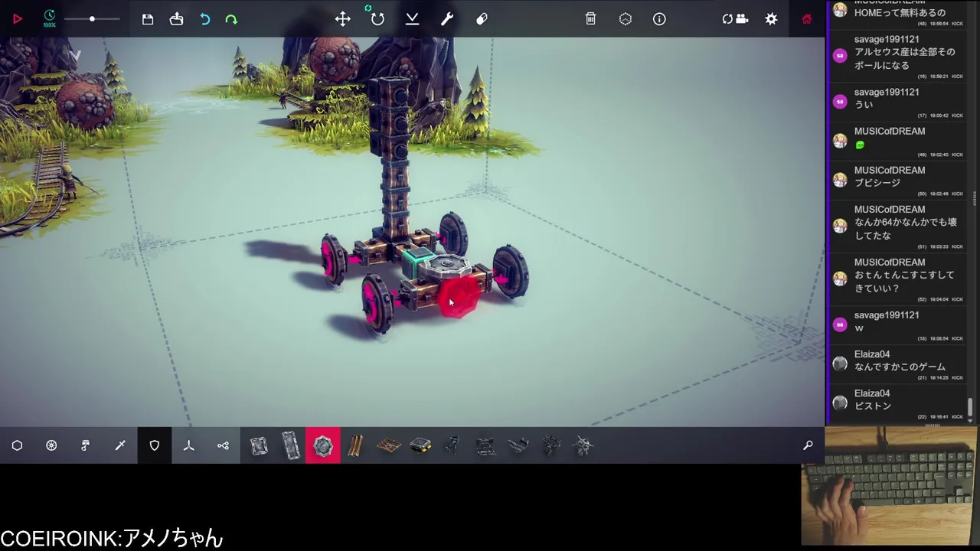The width and height of the screenshot is (980, 551).
Task: Select the mirror/symmetry tool
Action: coord(412,19)
